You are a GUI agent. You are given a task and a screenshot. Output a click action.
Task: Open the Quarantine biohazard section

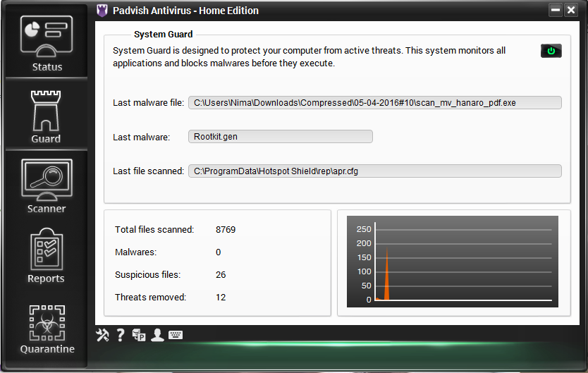point(47,329)
